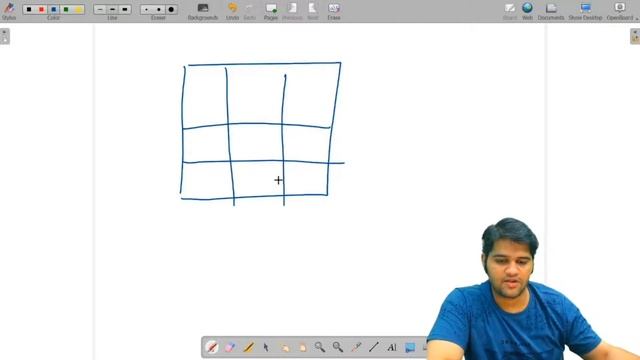Image resolution: width=640 pixels, height=360 pixels.
Task: Choose the thin line width
Action: (x=100, y=9)
